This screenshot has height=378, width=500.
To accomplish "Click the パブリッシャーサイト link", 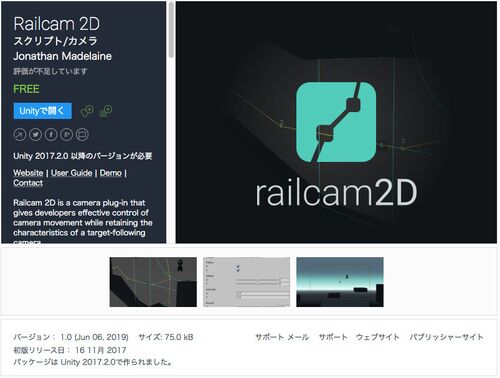I will pyautogui.click(x=446, y=337).
